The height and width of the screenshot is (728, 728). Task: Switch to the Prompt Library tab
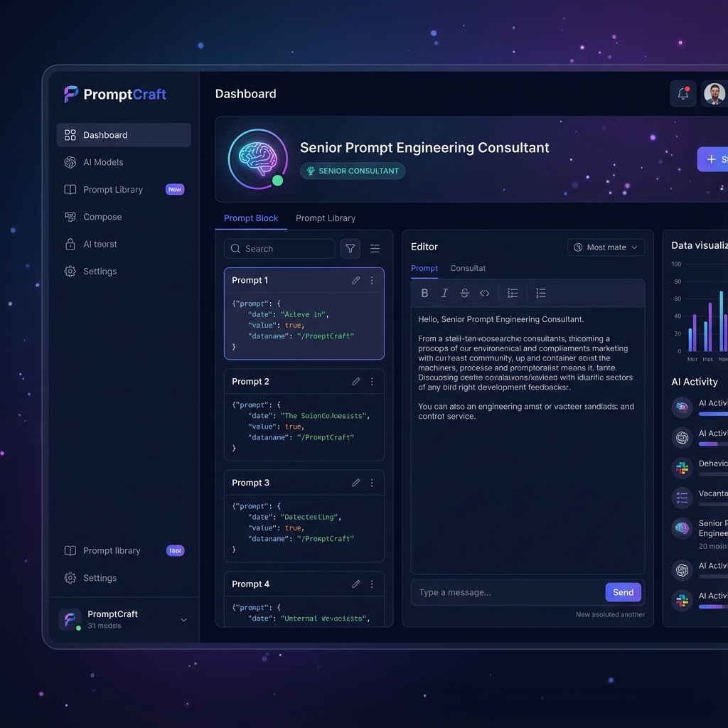click(x=326, y=218)
